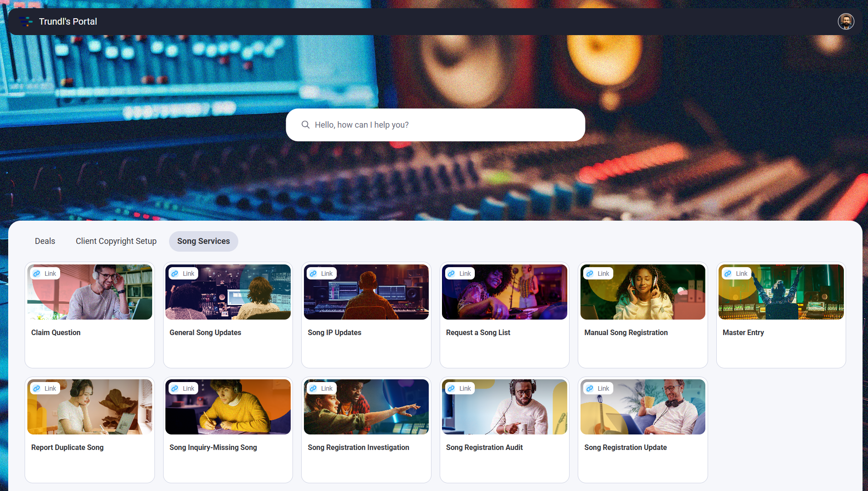Viewport: 868px width, 491px height.
Task: Click the Master Entry title
Action: 743,333
